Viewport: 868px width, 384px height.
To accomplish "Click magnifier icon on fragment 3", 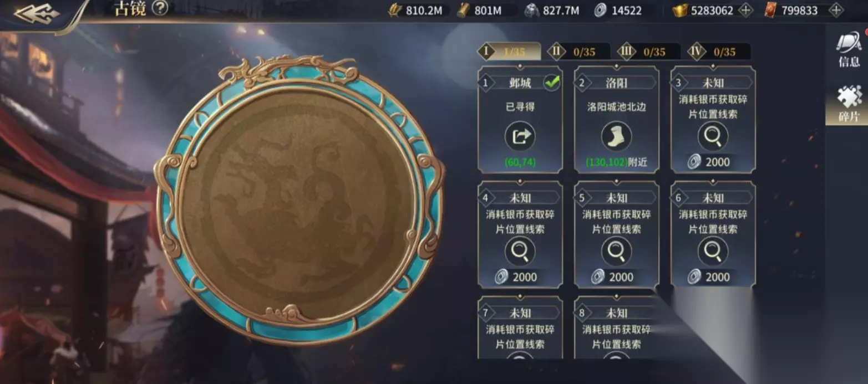I will coord(713,135).
